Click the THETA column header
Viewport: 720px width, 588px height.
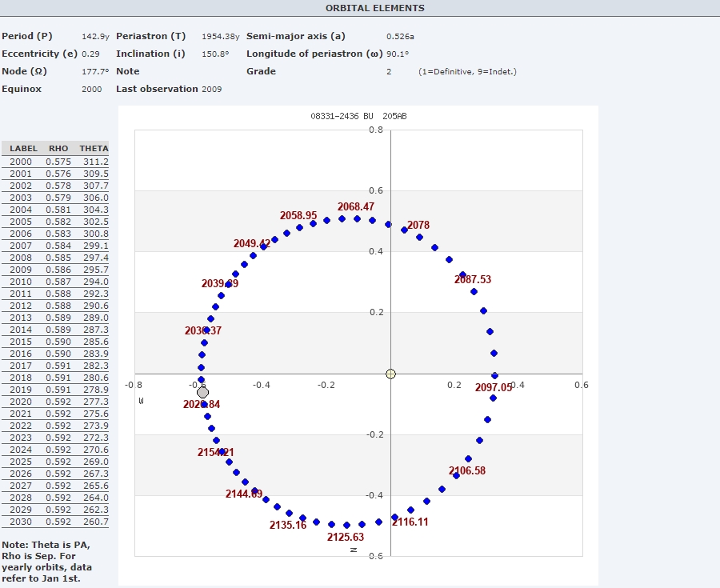(x=94, y=149)
